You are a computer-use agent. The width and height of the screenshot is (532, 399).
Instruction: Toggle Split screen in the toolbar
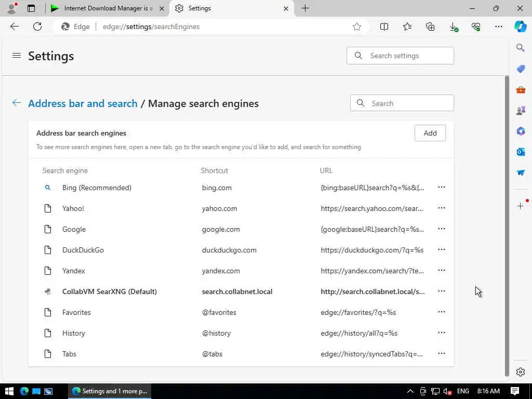tap(384, 26)
